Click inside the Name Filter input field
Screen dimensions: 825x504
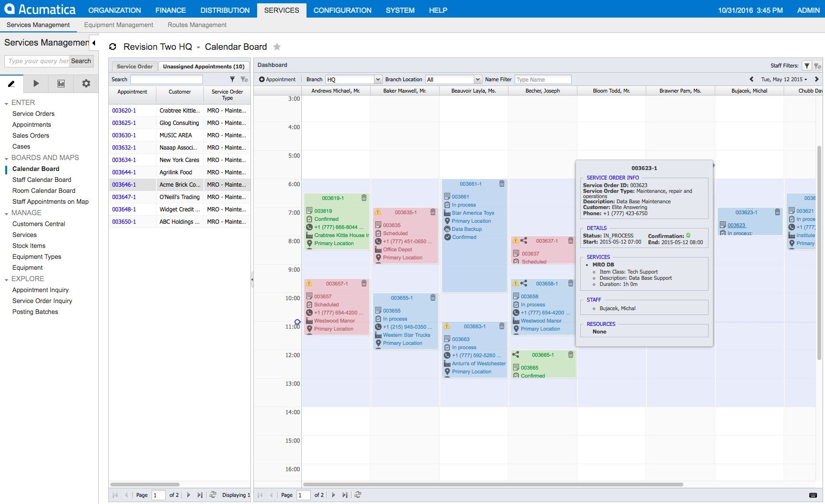point(542,79)
